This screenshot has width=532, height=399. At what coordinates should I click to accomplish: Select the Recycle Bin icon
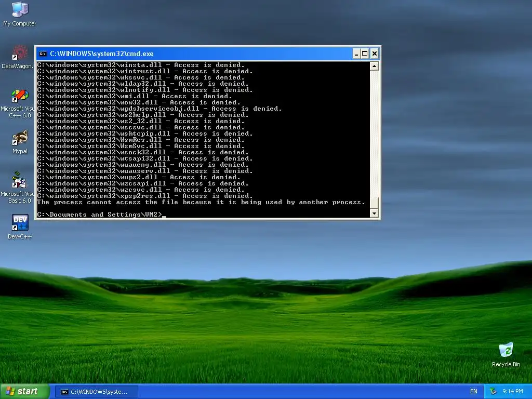[506, 354]
